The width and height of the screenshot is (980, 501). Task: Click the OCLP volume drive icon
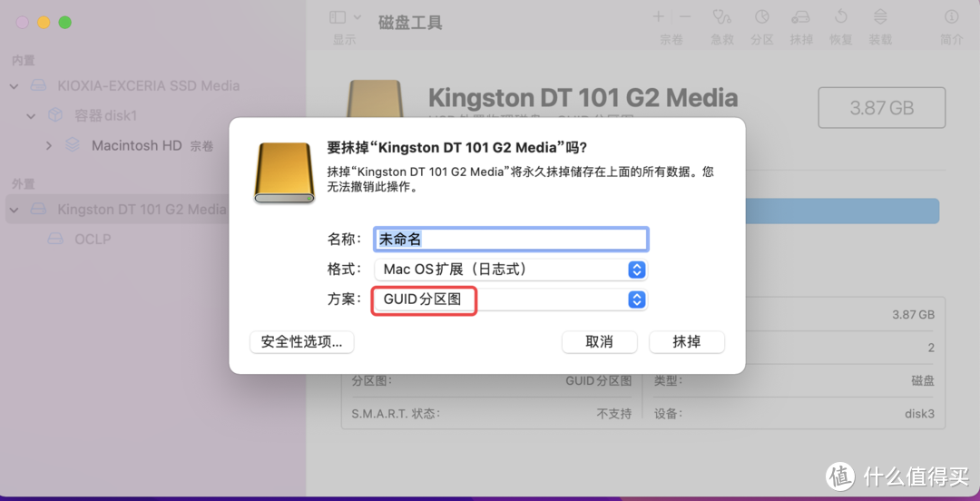click(x=55, y=239)
